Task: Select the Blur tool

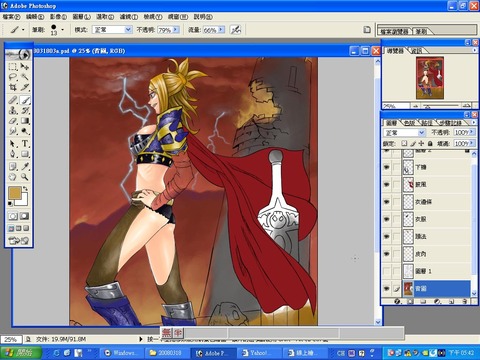Action: tap(13, 131)
